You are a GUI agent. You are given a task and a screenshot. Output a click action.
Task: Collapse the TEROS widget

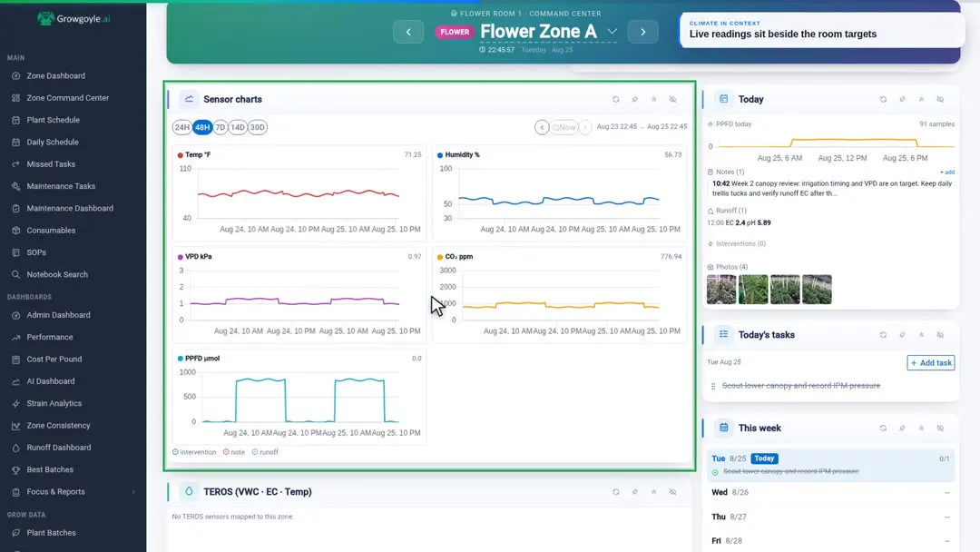(653, 492)
